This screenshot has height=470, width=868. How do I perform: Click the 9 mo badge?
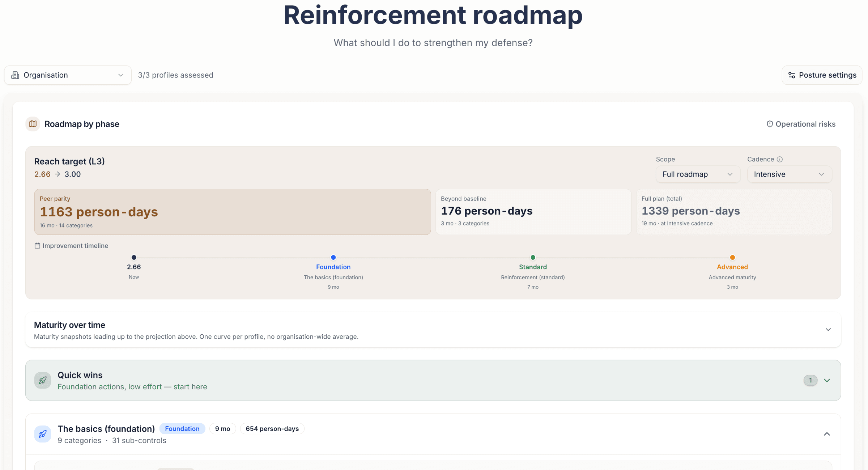pos(222,428)
